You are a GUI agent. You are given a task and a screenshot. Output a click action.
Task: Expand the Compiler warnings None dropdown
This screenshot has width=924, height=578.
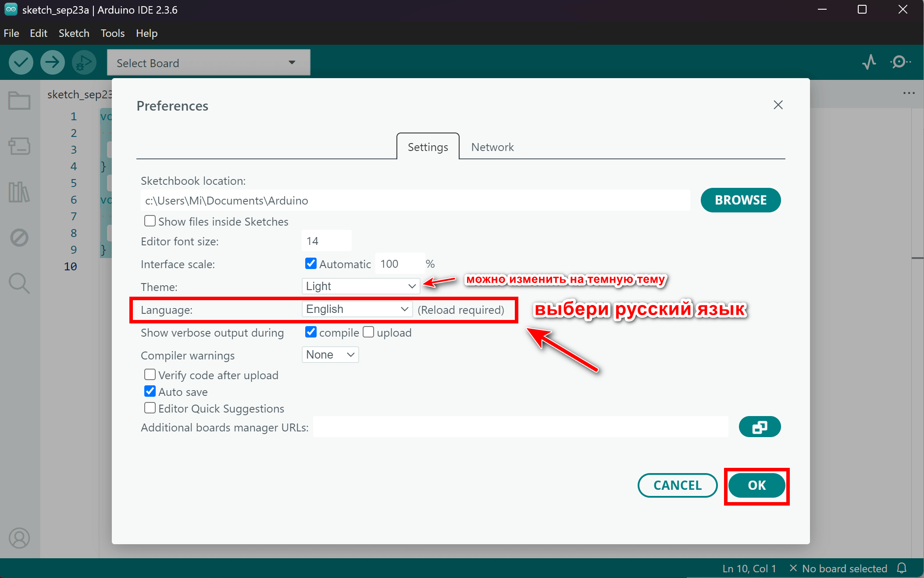tap(330, 355)
